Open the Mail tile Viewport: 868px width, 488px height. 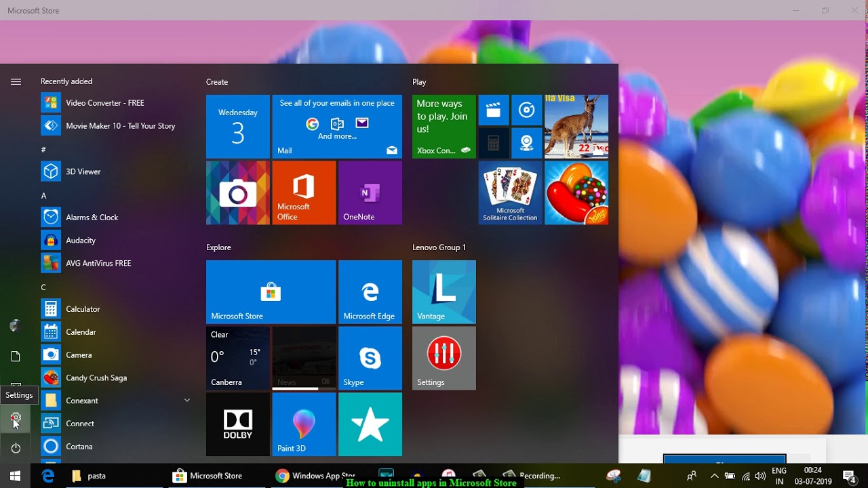(337, 127)
